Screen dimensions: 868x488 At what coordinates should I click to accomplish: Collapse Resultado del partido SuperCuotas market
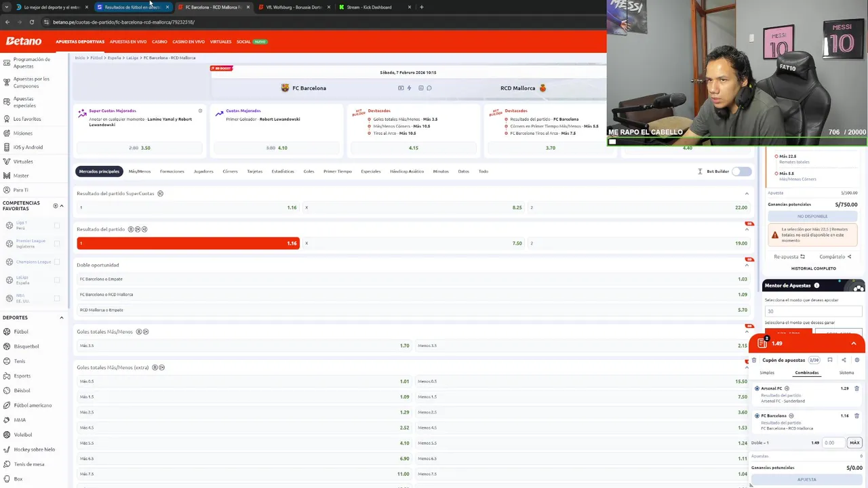click(747, 194)
